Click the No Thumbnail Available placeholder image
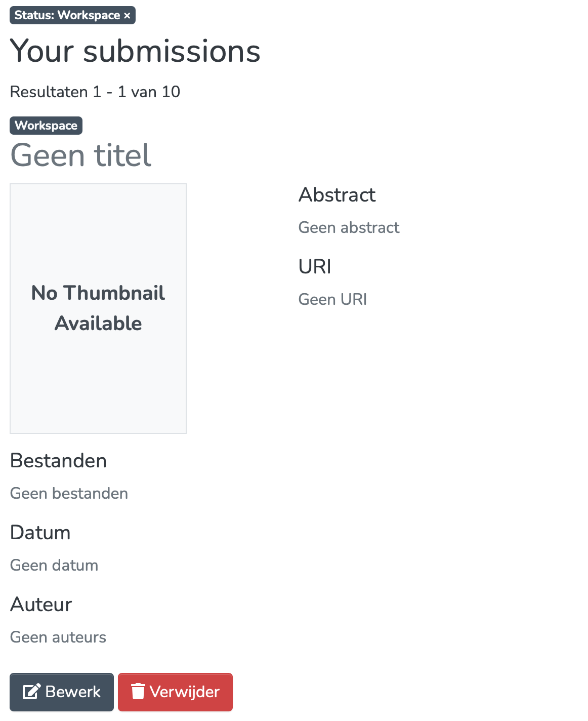Screen dimensions: 588x721 (x=98, y=308)
